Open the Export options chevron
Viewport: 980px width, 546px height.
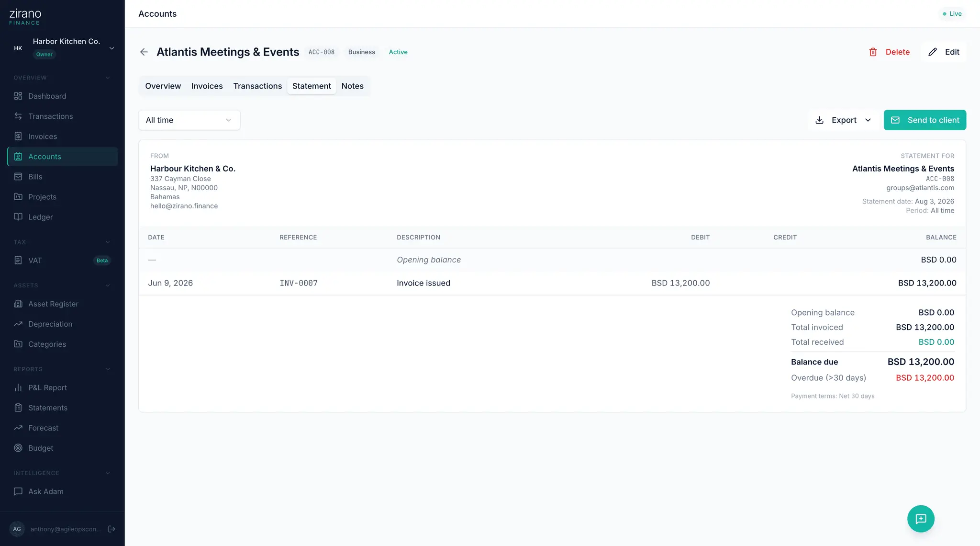pyautogui.click(x=868, y=120)
